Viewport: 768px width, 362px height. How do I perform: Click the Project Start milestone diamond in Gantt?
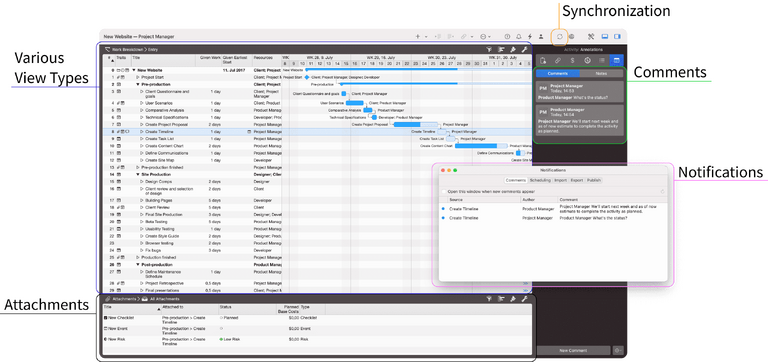click(x=307, y=77)
